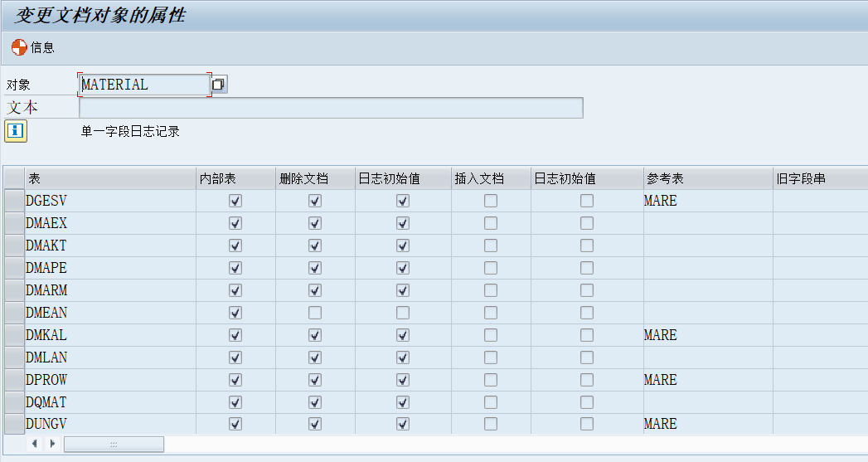This screenshot has width=868, height=462.
Task: Enable first 日志初始值 checkbox for DMEAN
Action: coord(403,313)
